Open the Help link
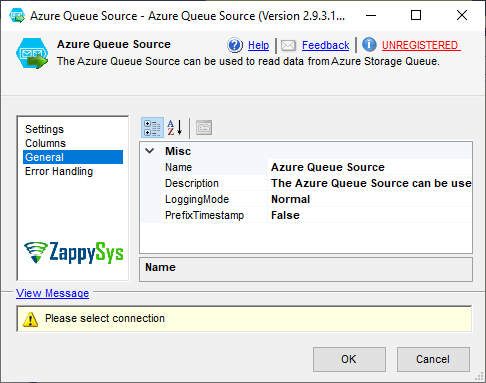 coord(258,45)
